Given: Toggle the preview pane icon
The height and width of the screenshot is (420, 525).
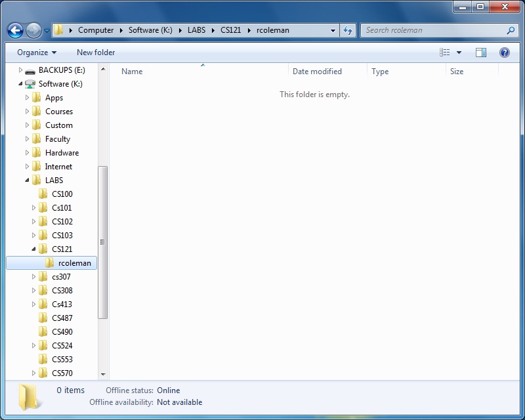Looking at the screenshot, I should pos(481,52).
